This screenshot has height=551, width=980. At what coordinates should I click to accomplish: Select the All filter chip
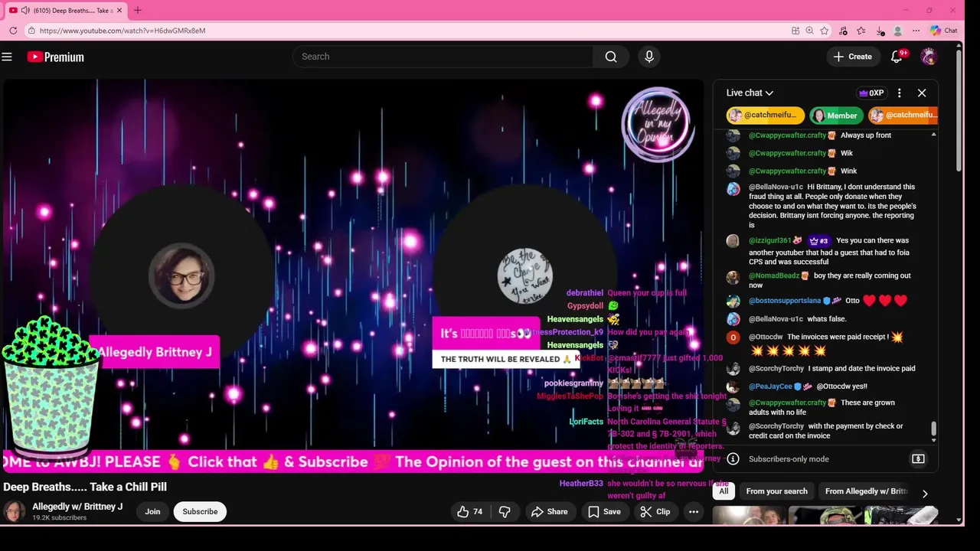coord(724,491)
